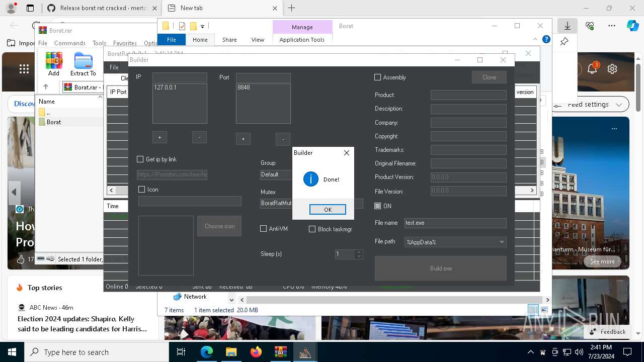644x362 pixels.
Task: Open File Explorer from the taskbar
Action: click(231, 352)
